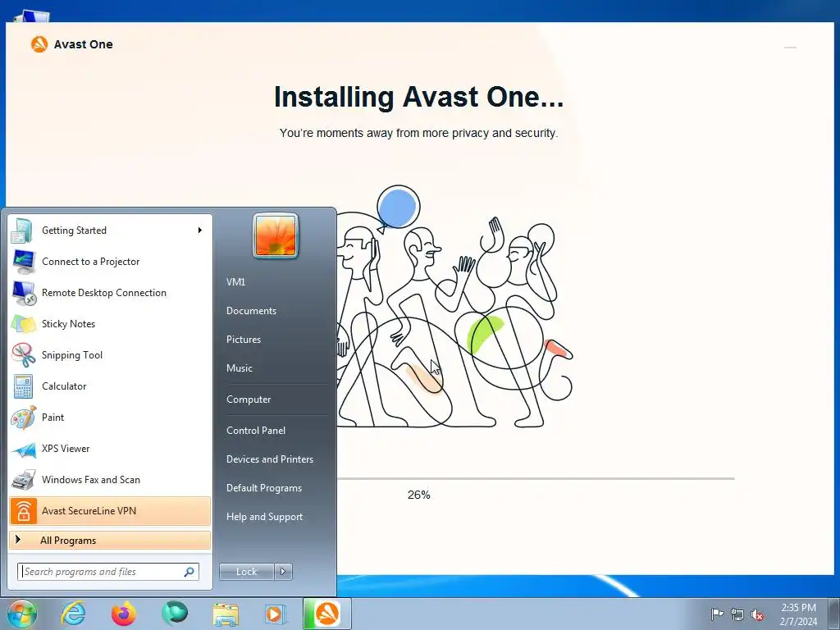Open Help and Support
The image size is (840, 630).
click(264, 517)
